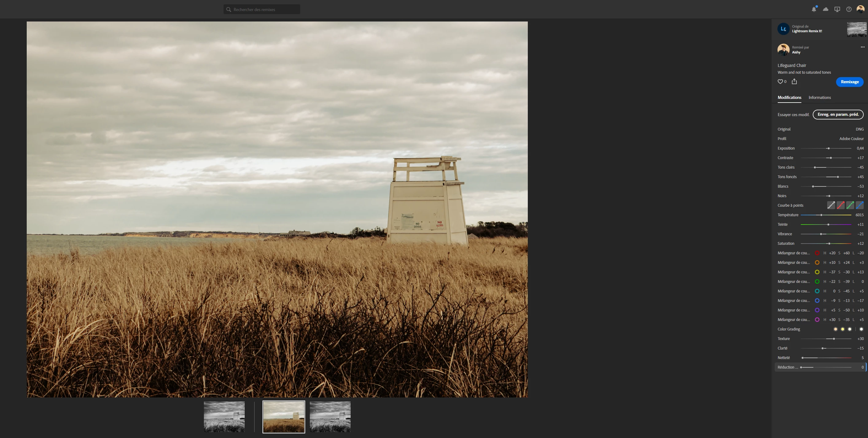
Task: Click the first Color Grading shadows dot
Action: (x=835, y=329)
